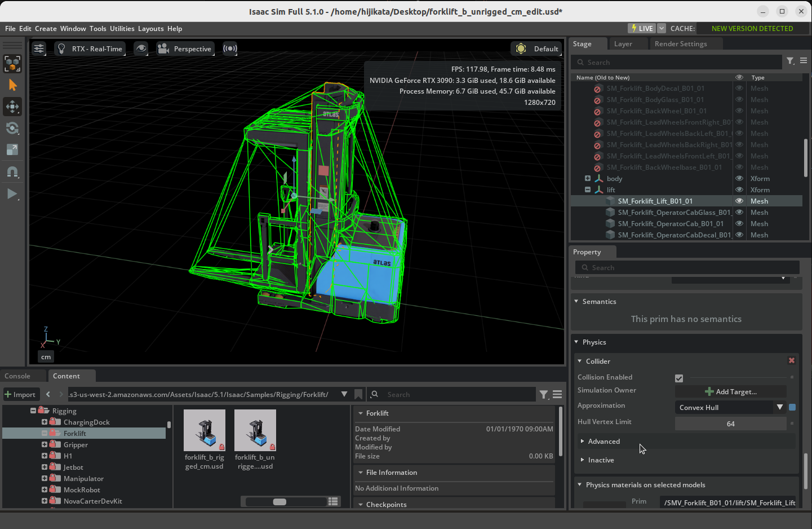
Task: Click the NEW VERSION DETECTED notification
Action: click(x=752, y=28)
